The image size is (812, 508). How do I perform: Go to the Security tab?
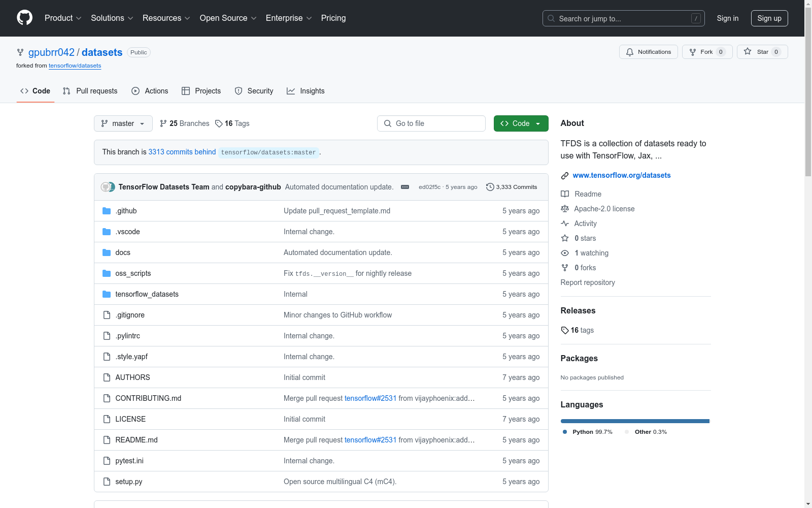tap(254, 91)
